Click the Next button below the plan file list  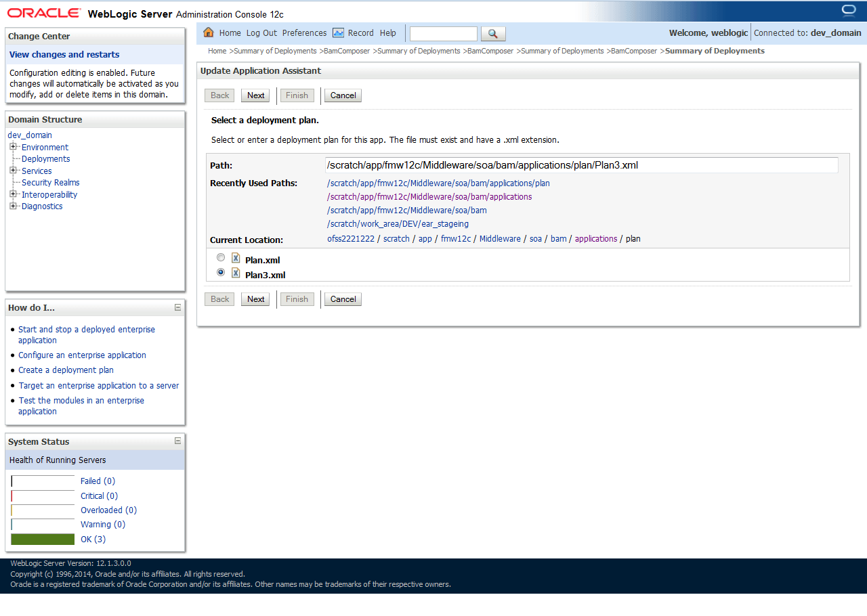[x=256, y=299]
